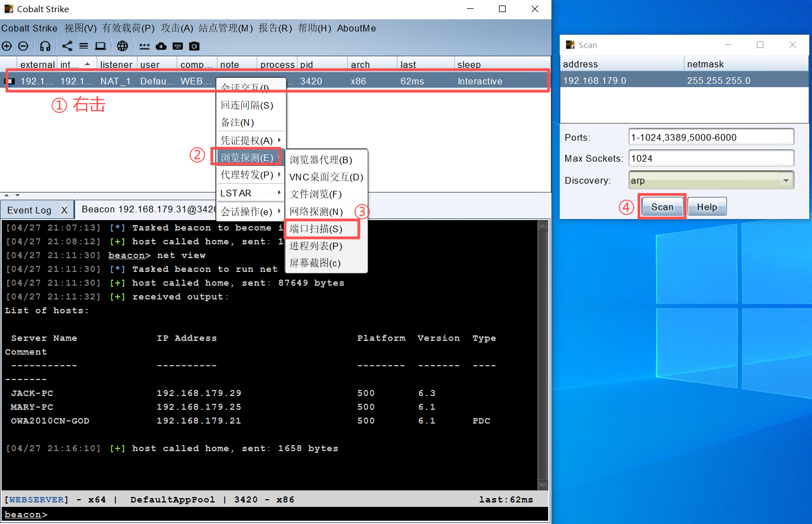
Task: Expand the 会话操作(e) submenu arrow
Action: 279,211
